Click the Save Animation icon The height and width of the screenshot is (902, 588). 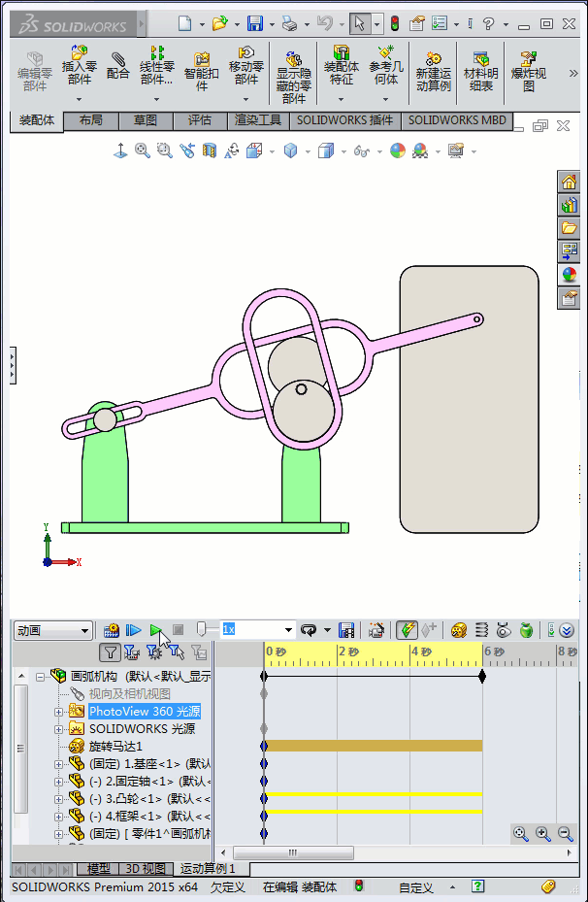[x=346, y=630]
